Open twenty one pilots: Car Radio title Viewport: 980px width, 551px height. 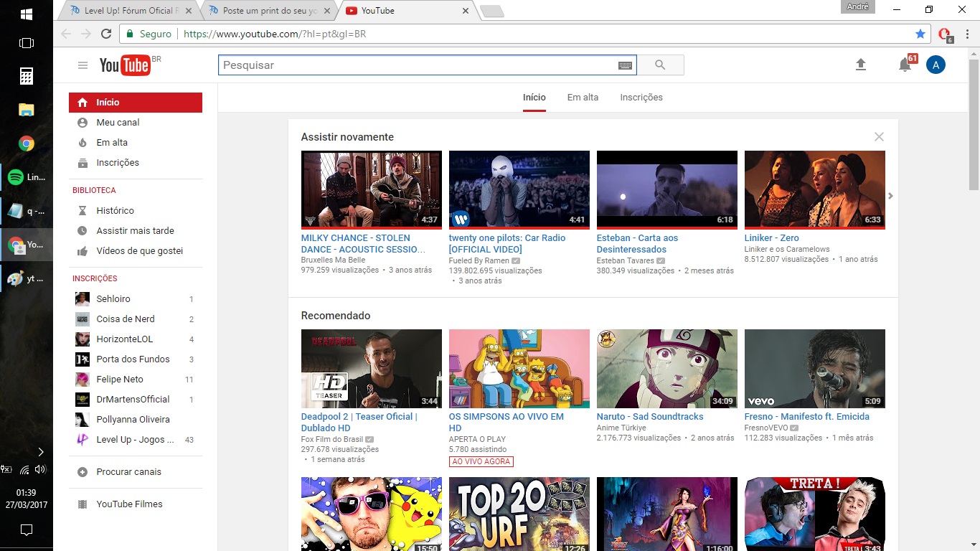click(x=507, y=244)
